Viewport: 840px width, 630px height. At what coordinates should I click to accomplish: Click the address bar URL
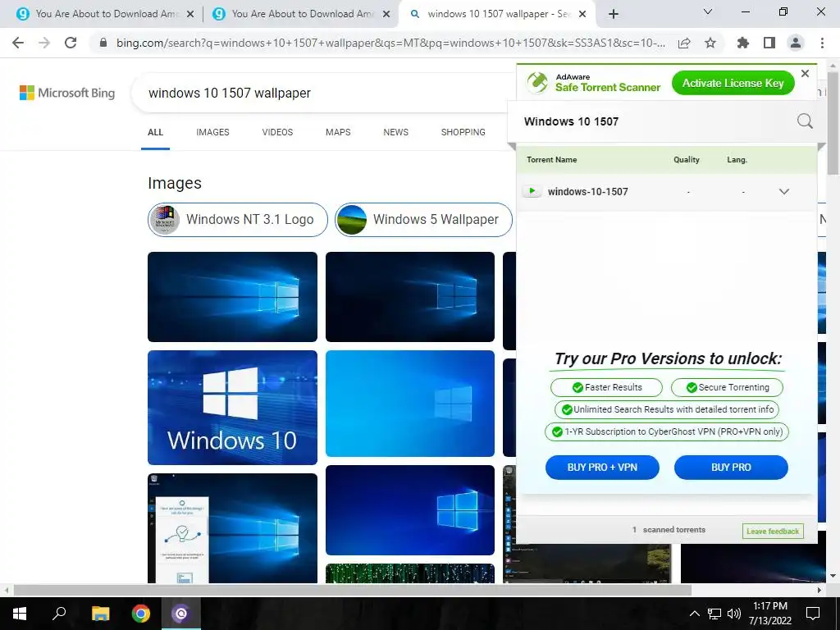pyautogui.click(x=391, y=43)
